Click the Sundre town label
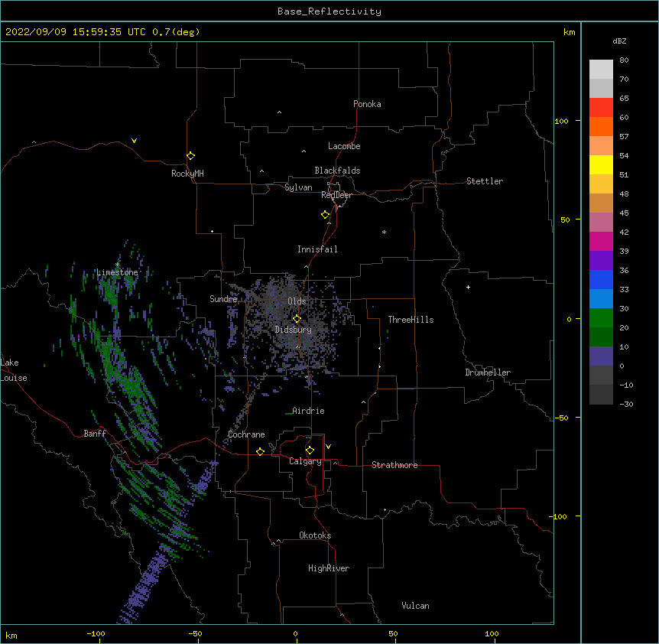The height and width of the screenshot is (644, 659). click(223, 299)
